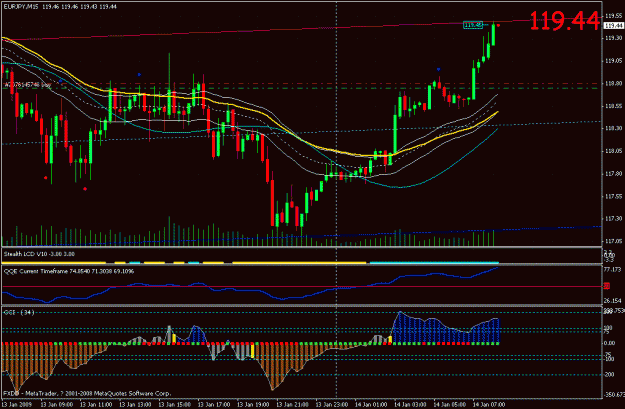Click the 13 Jan 21:00 time label

pos(292,404)
